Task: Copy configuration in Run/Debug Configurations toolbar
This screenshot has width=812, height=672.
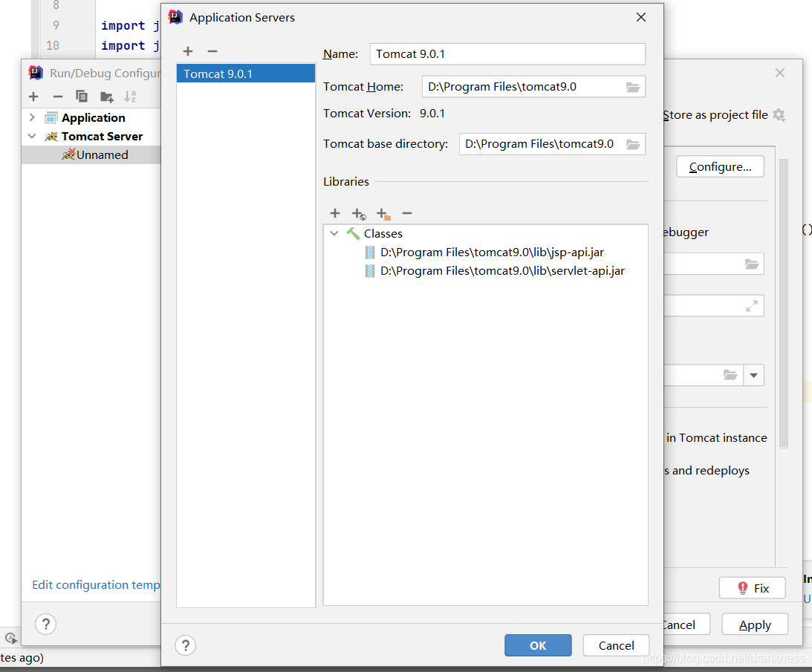Action: [82, 97]
